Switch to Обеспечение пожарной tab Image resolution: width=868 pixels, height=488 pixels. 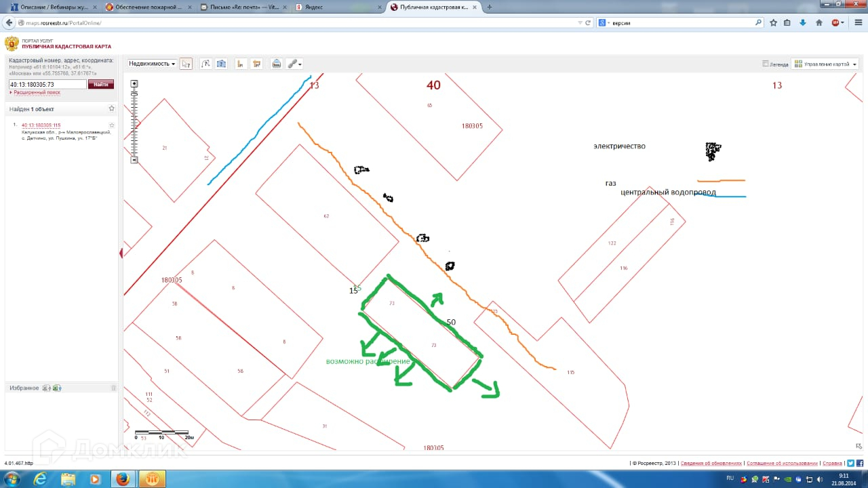click(149, 7)
